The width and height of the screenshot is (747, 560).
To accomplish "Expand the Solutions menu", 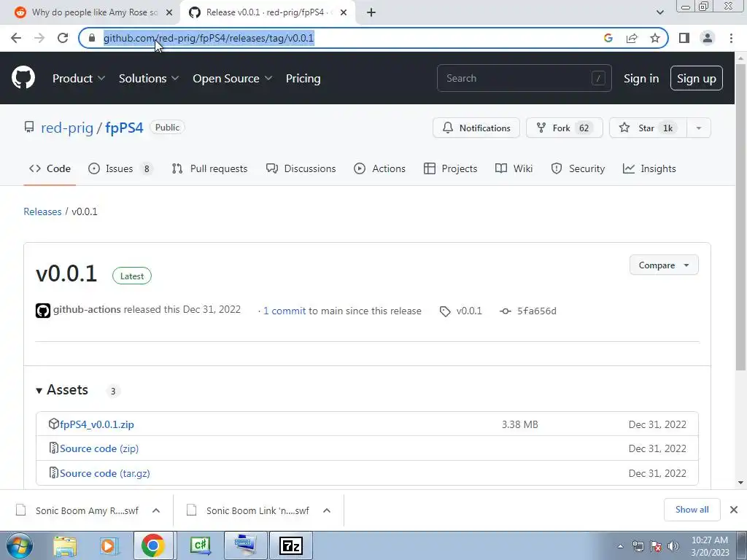I will click(x=149, y=79).
